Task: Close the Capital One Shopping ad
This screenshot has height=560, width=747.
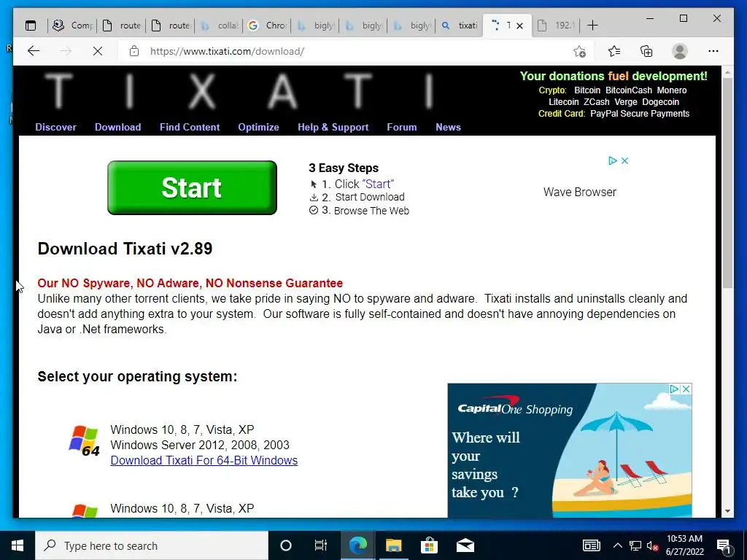Action: click(x=686, y=389)
